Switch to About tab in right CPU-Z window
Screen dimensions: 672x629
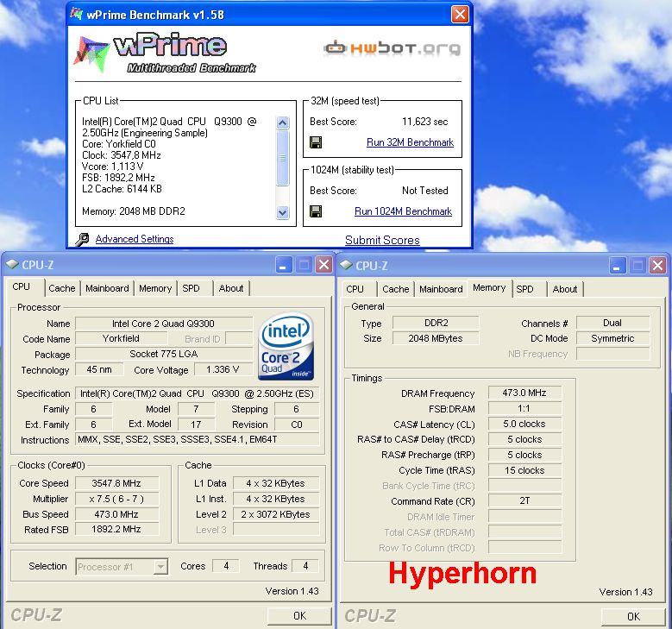pyautogui.click(x=565, y=289)
